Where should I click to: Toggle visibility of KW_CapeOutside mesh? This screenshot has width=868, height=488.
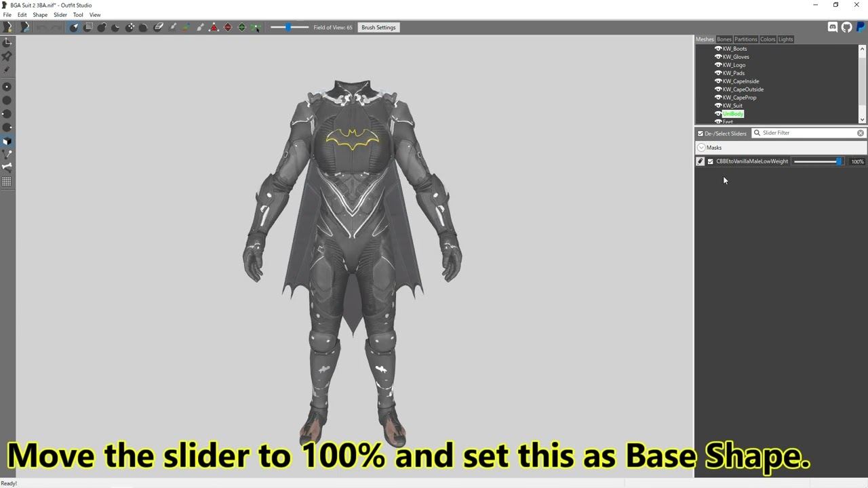pyautogui.click(x=718, y=89)
